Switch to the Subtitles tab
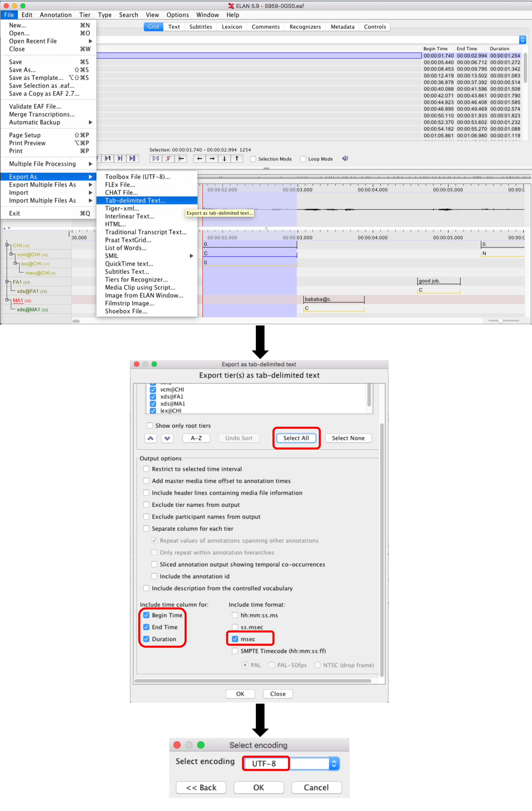The height and width of the screenshot is (811, 532). pos(201,27)
